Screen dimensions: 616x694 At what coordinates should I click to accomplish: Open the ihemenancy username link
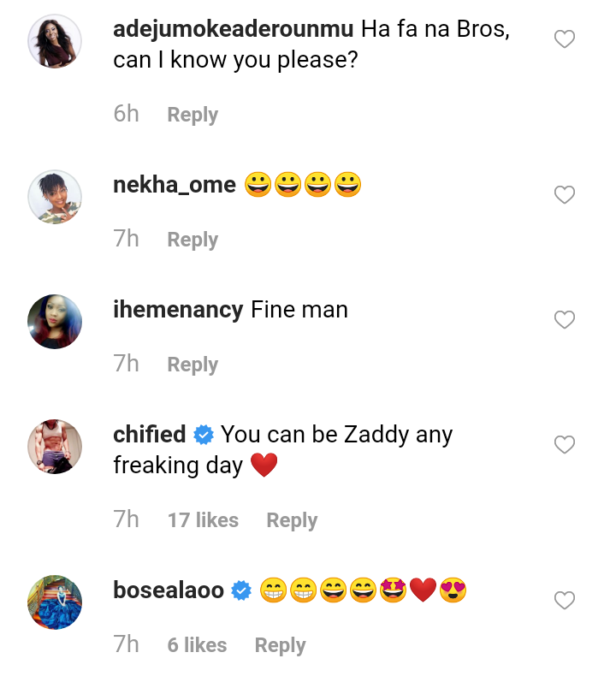[x=178, y=310]
